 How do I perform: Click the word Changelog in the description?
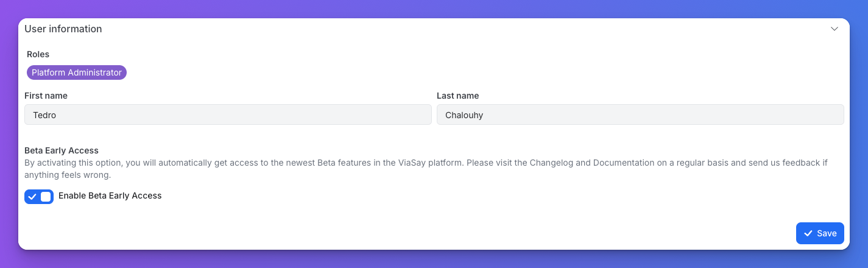[x=551, y=163]
